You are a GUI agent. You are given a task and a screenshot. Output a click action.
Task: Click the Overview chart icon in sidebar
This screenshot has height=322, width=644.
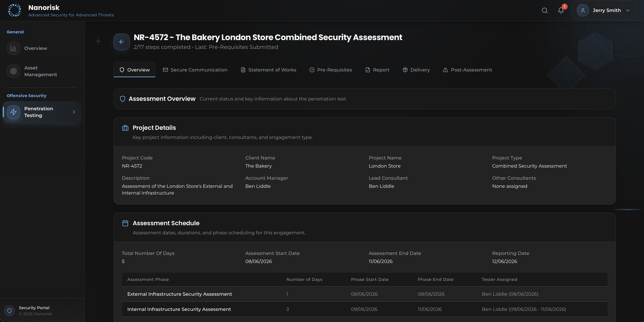pos(13,48)
